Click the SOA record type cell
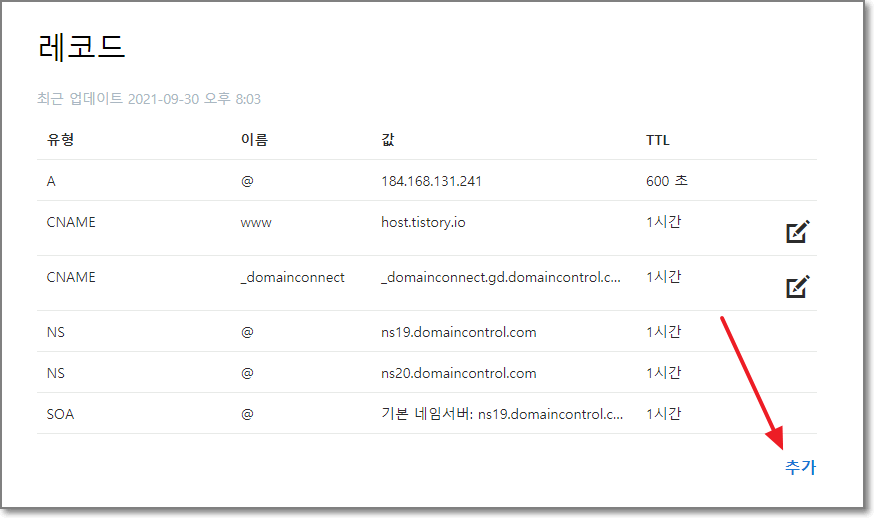This screenshot has width=874, height=518. click(60, 414)
